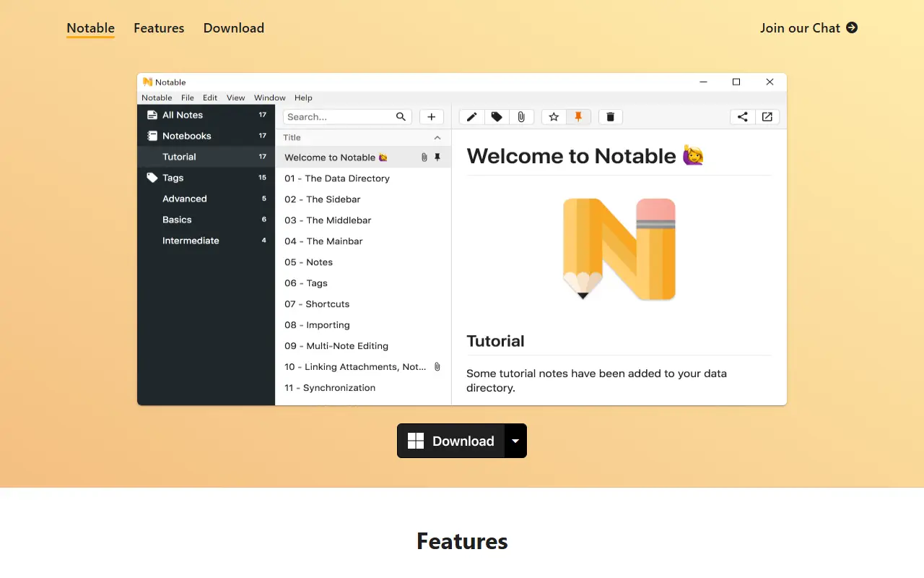Select the Intermediate tag in the sidebar

coord(206,241)
